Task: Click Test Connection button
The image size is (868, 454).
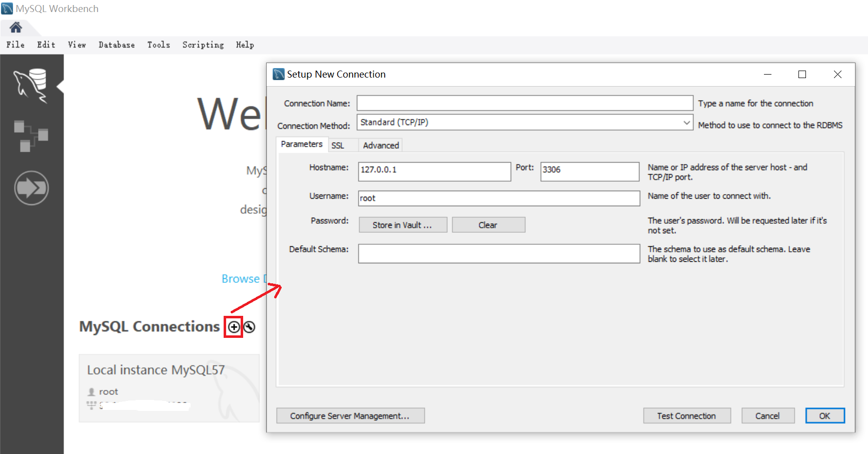Action: 687,416
